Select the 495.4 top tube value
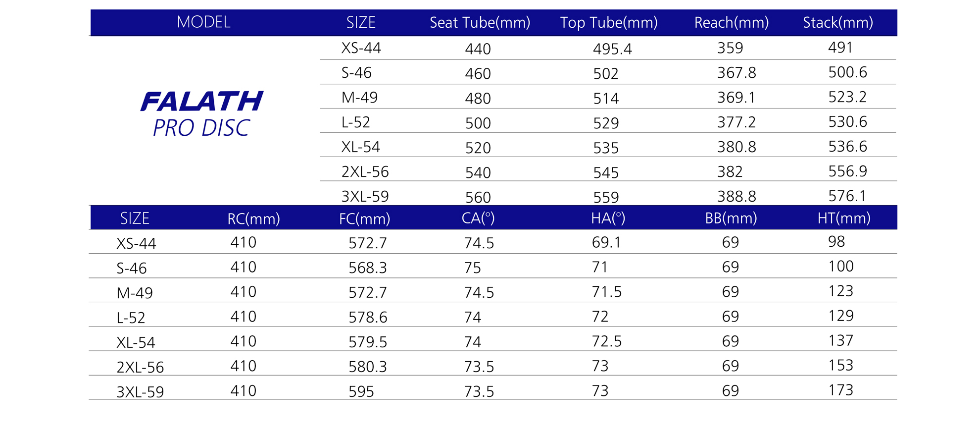The height and width of the screenshot is (436, 980). pyautogui.click(x=612, y=49)
